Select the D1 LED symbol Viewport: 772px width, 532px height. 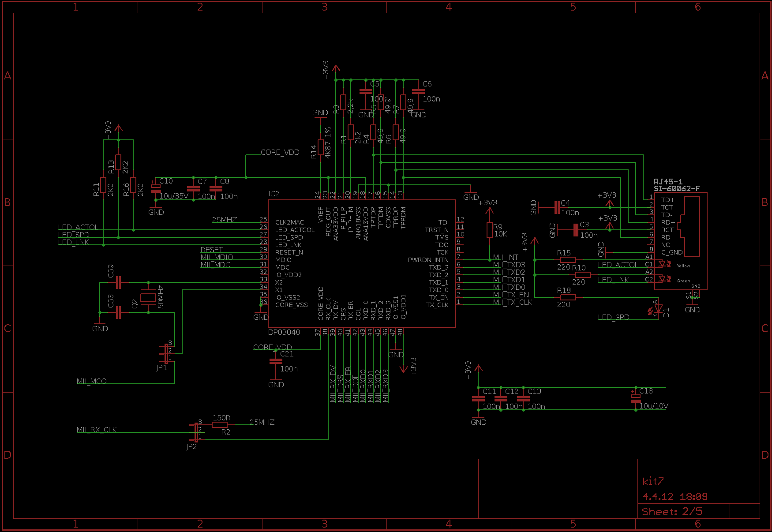tap(658, 310)
